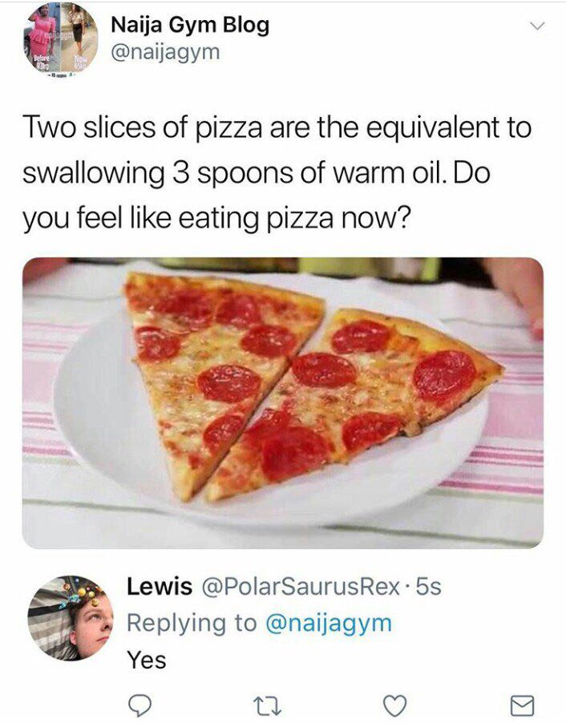Screen dimensions: 566x728
Task: Open Lewis's profile avatar
Action: 71,618
